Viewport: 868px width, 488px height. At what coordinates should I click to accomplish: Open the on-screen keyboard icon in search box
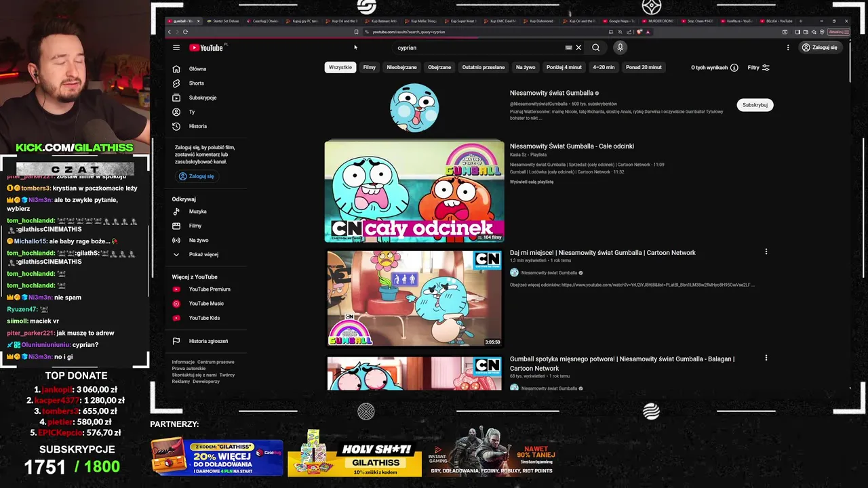click(x=568, y=47)
